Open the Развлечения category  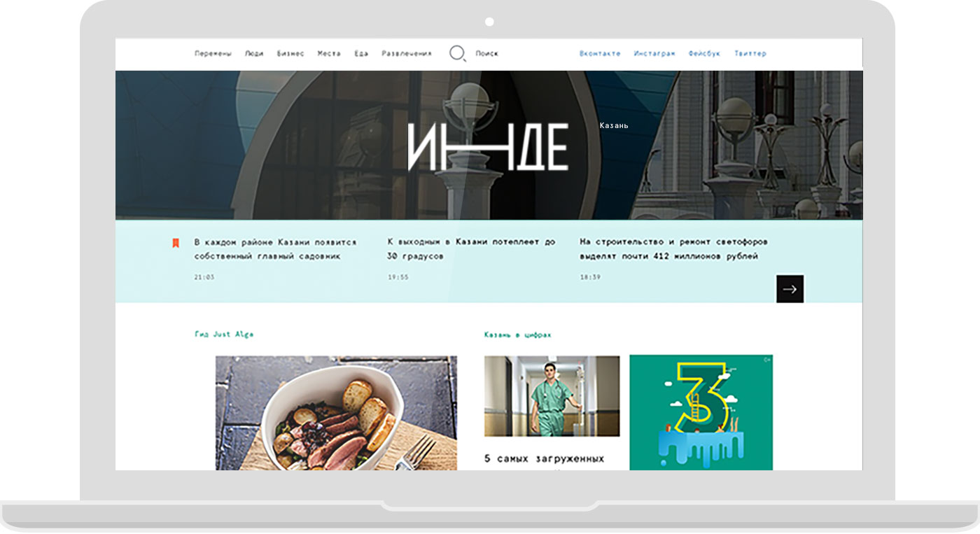407,53
